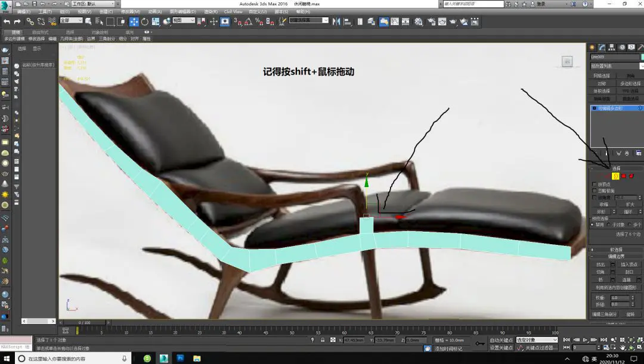Click the Redo arrow in main toolbar
Screen dimensions: 644x364
(x=17, y=22)
